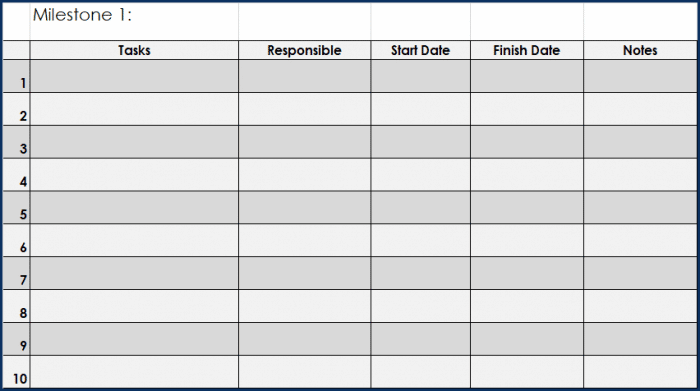Viewport: 700px width, 391px height.
Task: Select the Notes cell in row 5
Action: pyautogui.click(x=640, y=208)
